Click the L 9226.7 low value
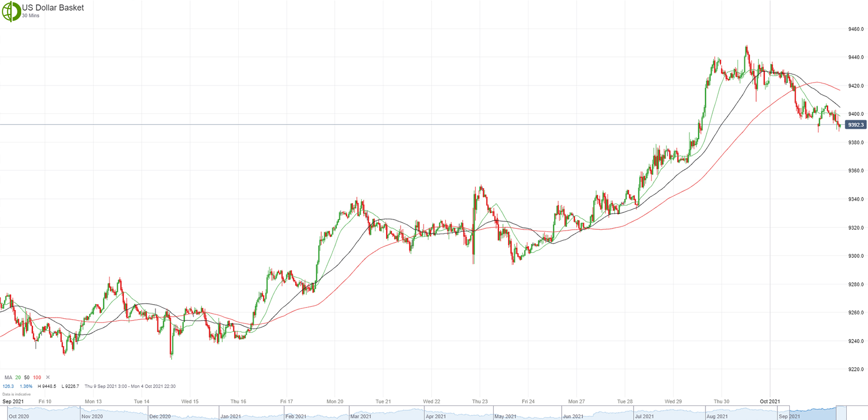Viewport: 868px width, 420px height. click(70, 386)
